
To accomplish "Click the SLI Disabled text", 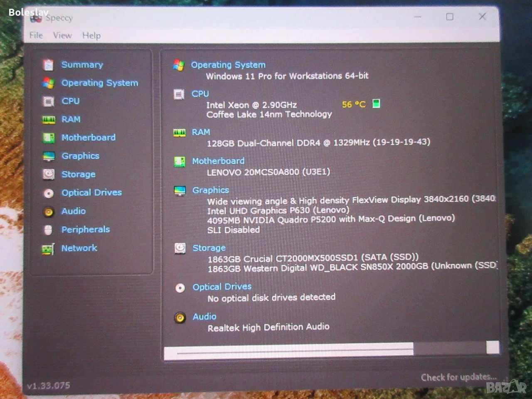I will point(234,230).
